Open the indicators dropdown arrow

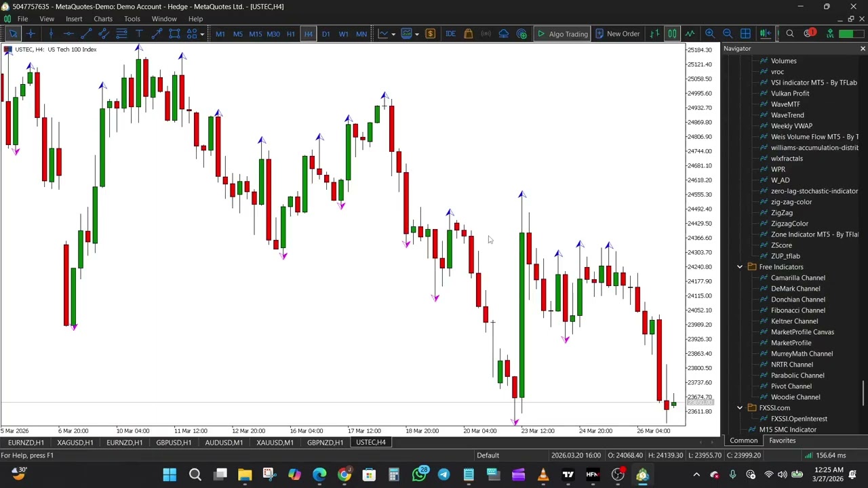click(x=416, y=34)
